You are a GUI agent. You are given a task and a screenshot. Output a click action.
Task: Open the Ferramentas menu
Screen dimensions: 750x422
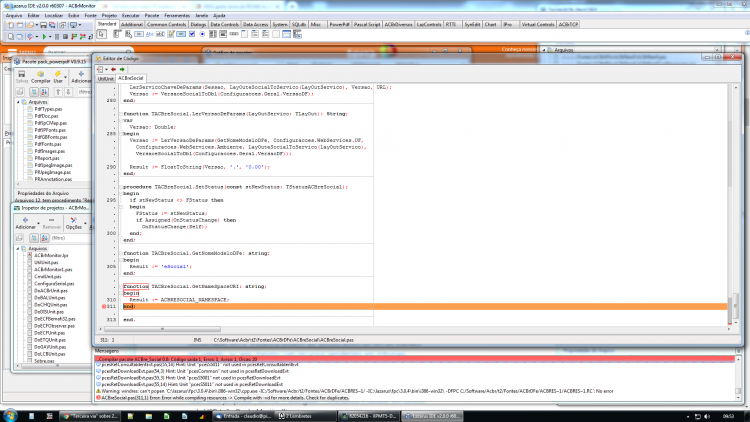pos(177,16)
